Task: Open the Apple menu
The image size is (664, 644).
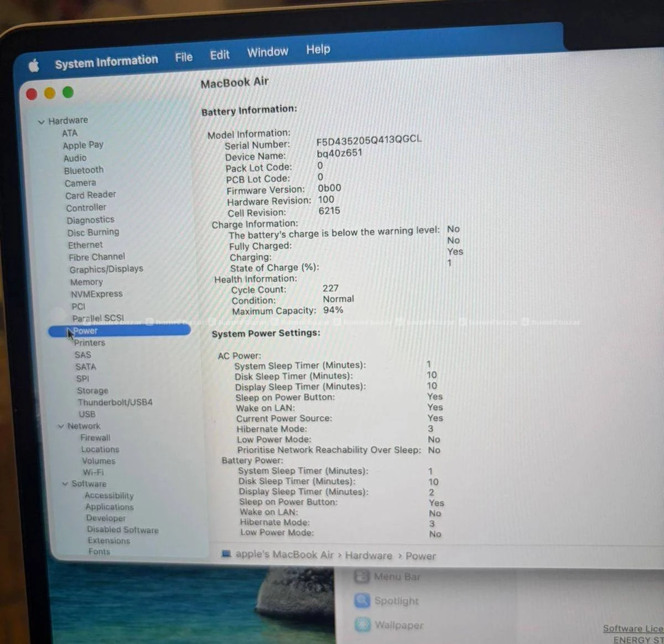Action: point(34,66)
